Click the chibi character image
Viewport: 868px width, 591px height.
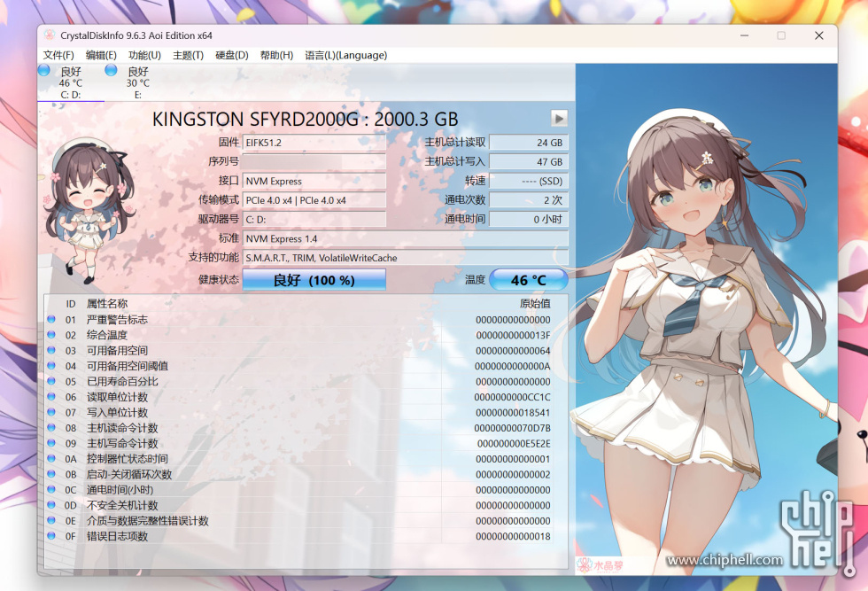coord(89,211)
